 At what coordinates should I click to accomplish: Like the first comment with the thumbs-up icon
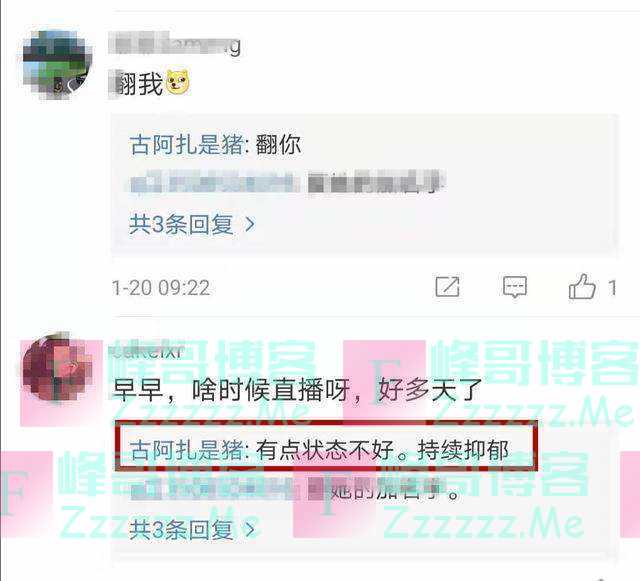coord(582,286)
